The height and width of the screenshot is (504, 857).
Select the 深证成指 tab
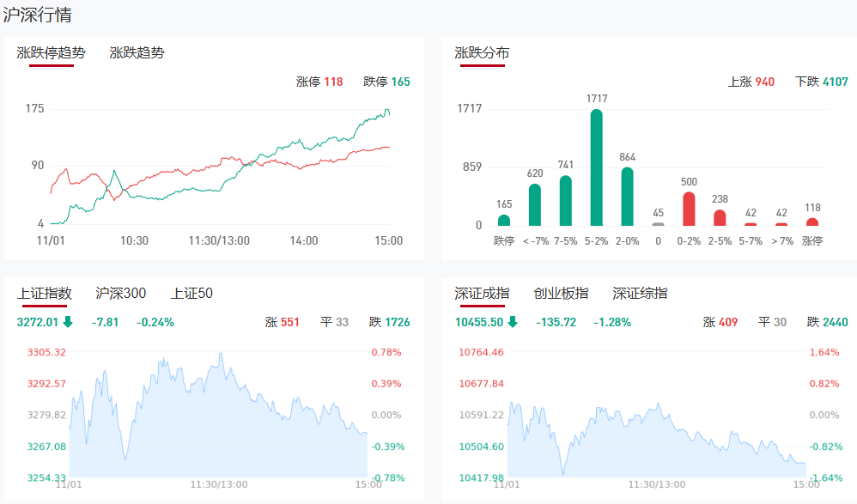pyautogui.click(x=482, y=294)
